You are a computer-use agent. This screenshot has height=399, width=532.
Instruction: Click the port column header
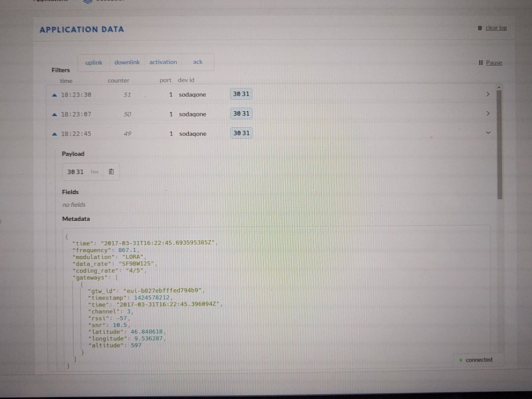(165, 81)
